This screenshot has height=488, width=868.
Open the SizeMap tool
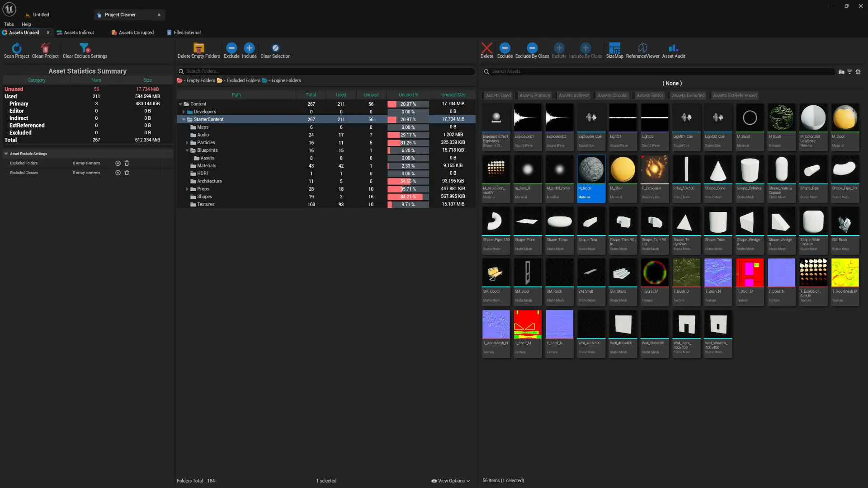point(614,48)
